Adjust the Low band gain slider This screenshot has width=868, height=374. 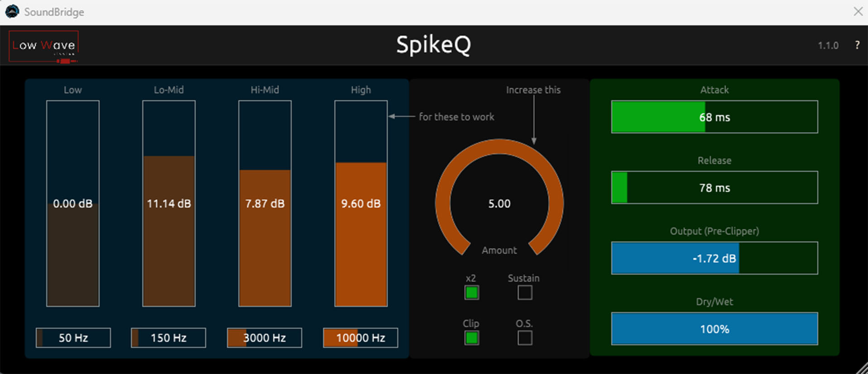click(x=73, y=204)
